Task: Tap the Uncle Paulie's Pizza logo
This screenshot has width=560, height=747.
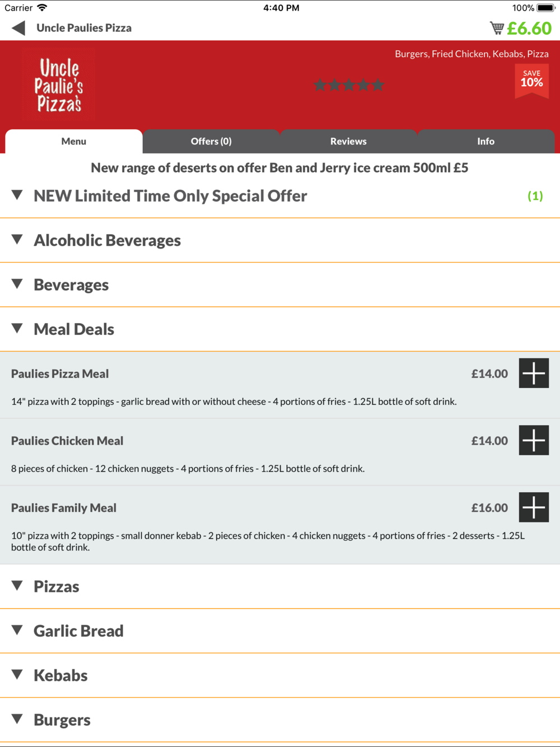Action: click(59, 85)
